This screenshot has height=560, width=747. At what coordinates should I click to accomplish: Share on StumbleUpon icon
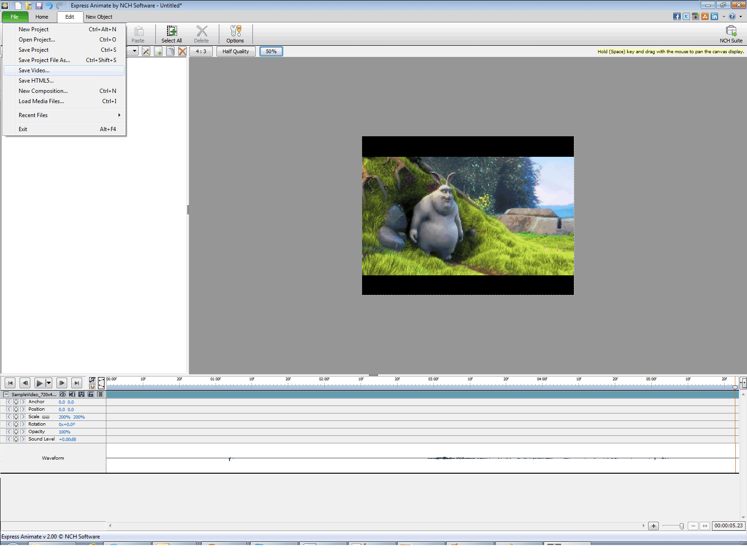coord(705,16)
